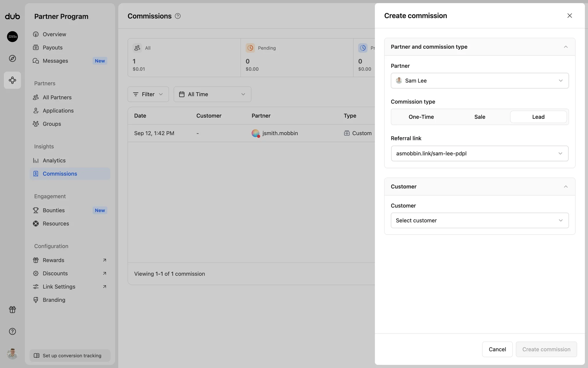Click the help icon next to Commissions title
Viewport: 588px width, 368px height.
click(x=178, y=16)
